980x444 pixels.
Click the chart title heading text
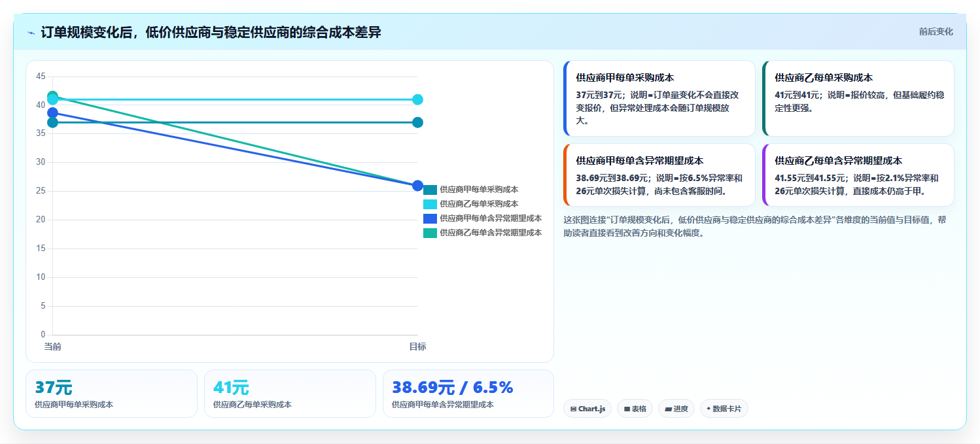pyautogui.click(x=211, y=32)
